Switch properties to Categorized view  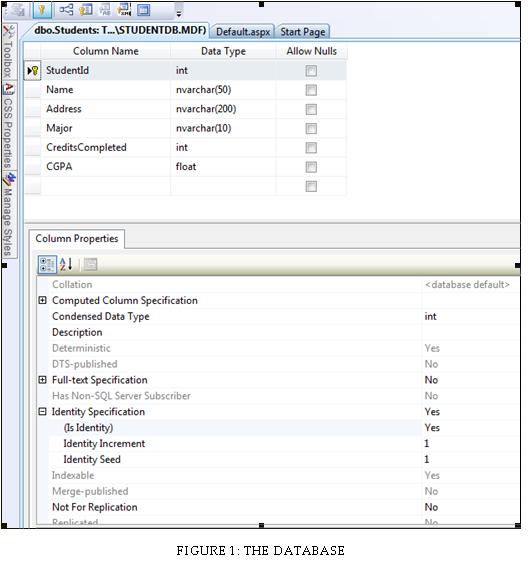coord(47,265)
